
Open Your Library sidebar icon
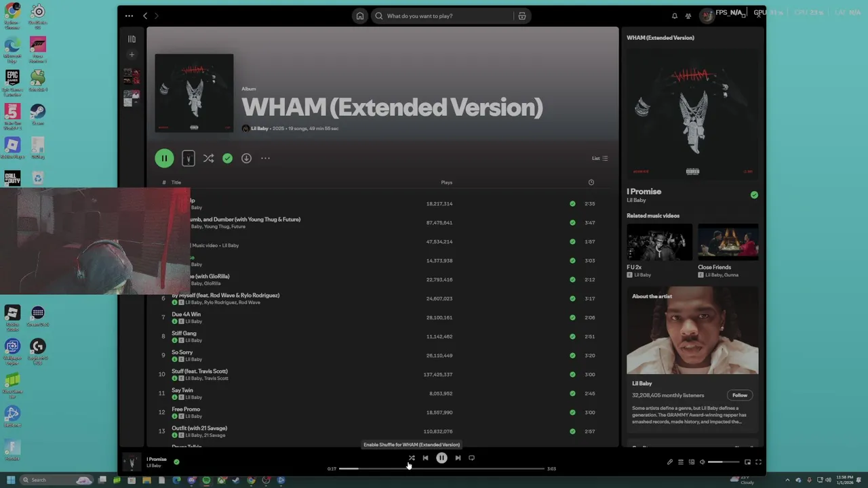(x=132, y=39)
